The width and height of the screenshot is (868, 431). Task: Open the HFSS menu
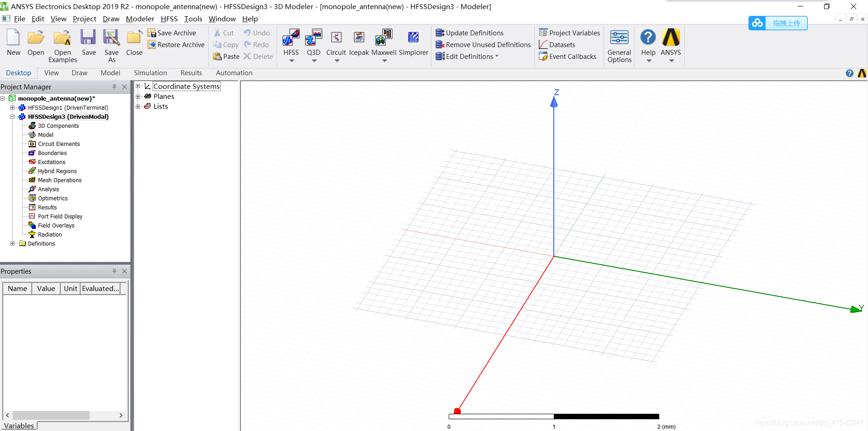[169, 19]
